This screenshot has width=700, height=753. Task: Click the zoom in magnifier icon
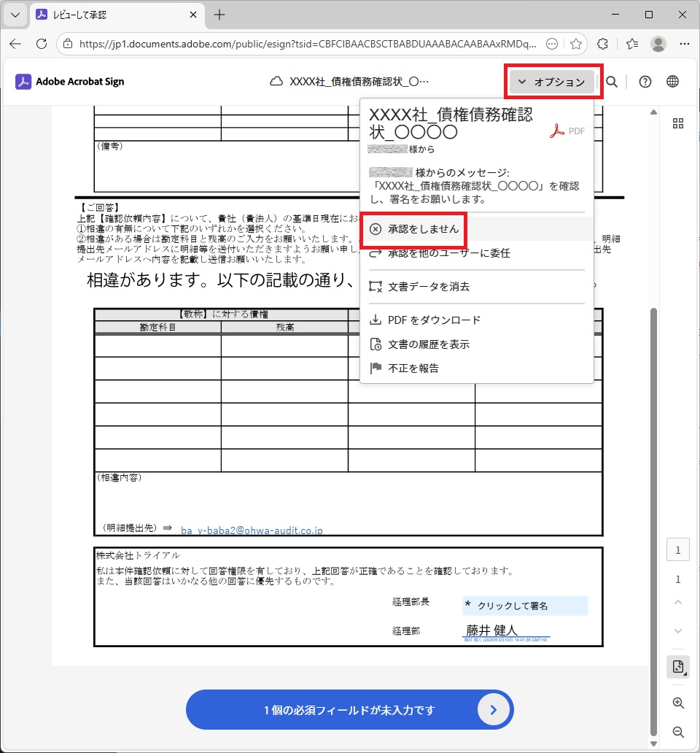point(678,703)
